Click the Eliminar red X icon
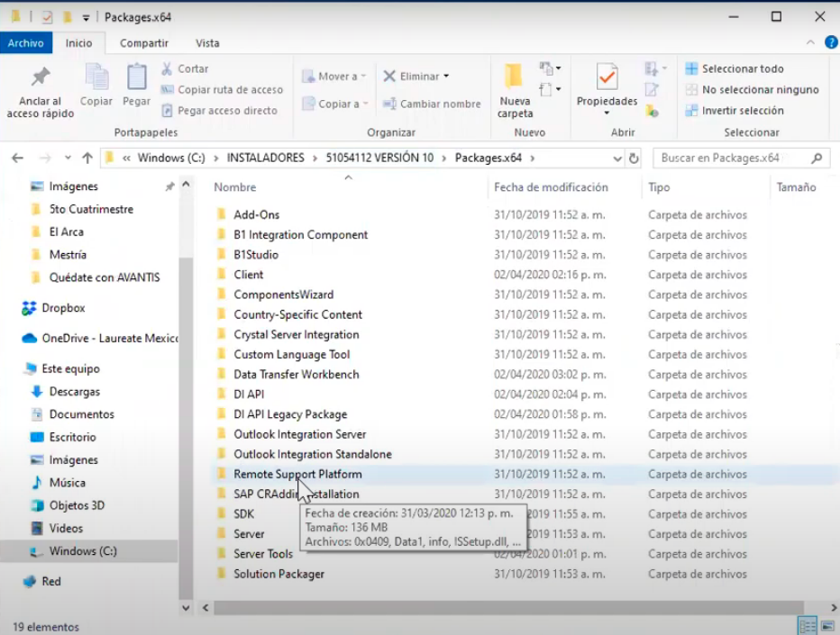Screen dimensions: 840x635 point(389,76)
